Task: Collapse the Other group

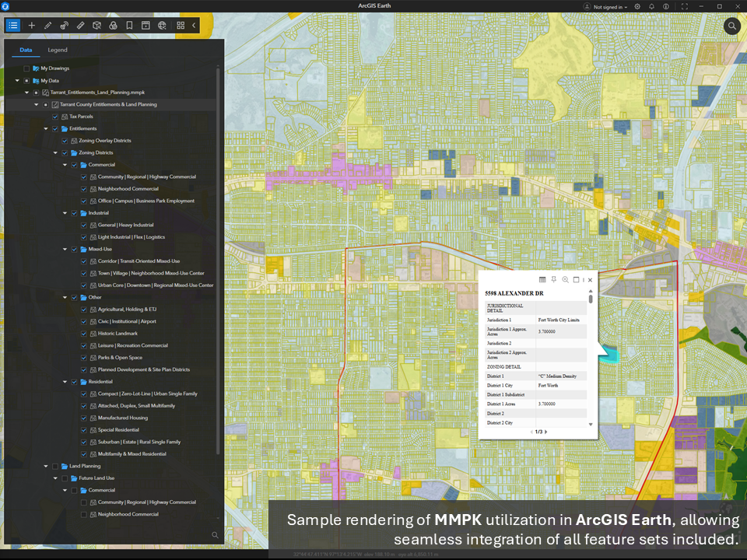Action: tap(65, 297)
